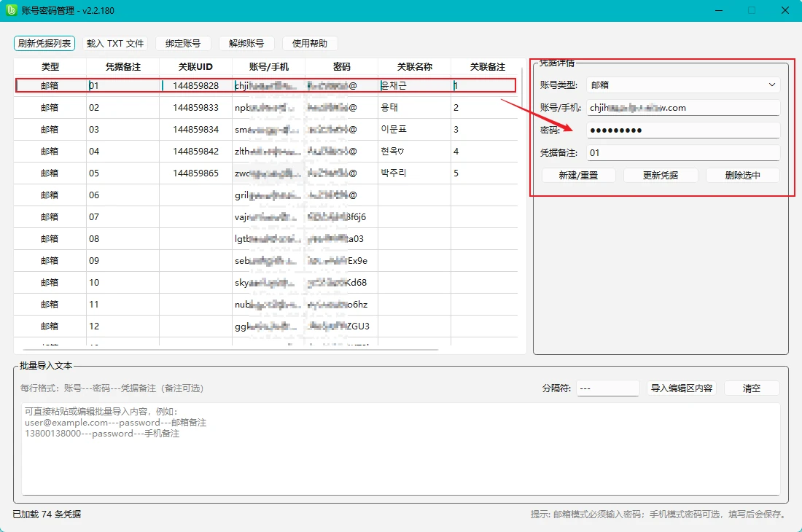The image size is (802, 532).
Task: Open the 使用帮助 help button
Action: (309, 44)
